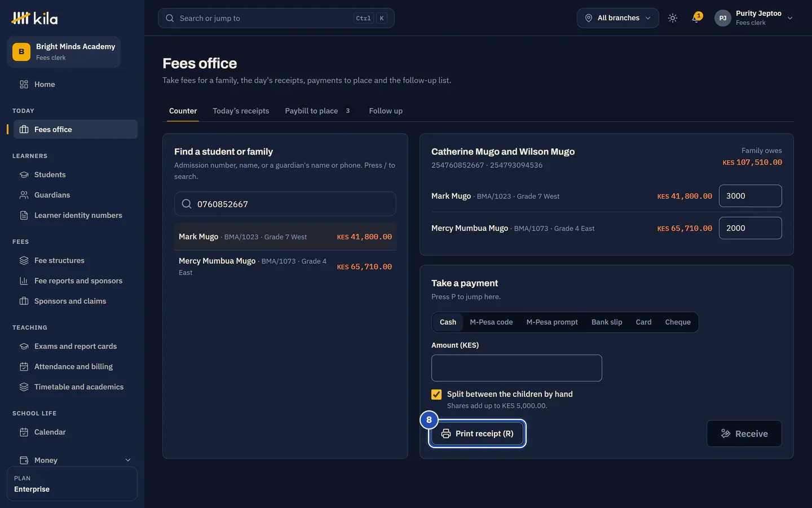Viewport: 812px width, 508px height.
Task: Click the Receive button
Action: pos(744,433)
